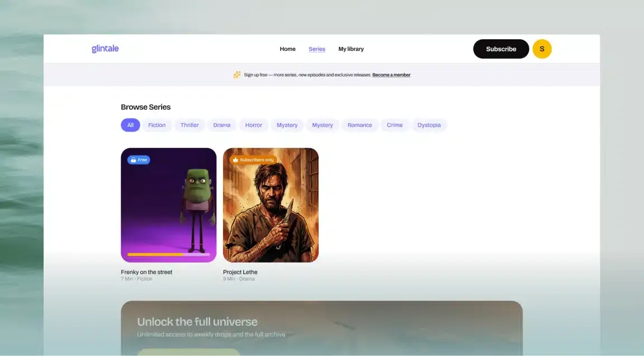Open the yellow S profile avatar

[x=542, y=49]
